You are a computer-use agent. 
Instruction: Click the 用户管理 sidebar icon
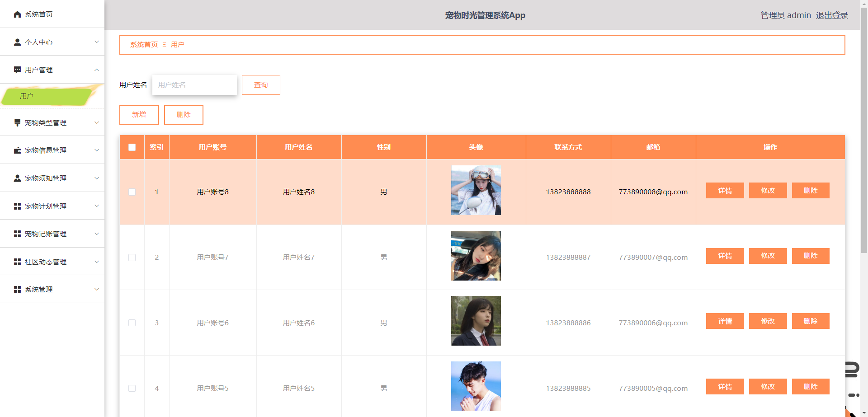tap(17, 70)
